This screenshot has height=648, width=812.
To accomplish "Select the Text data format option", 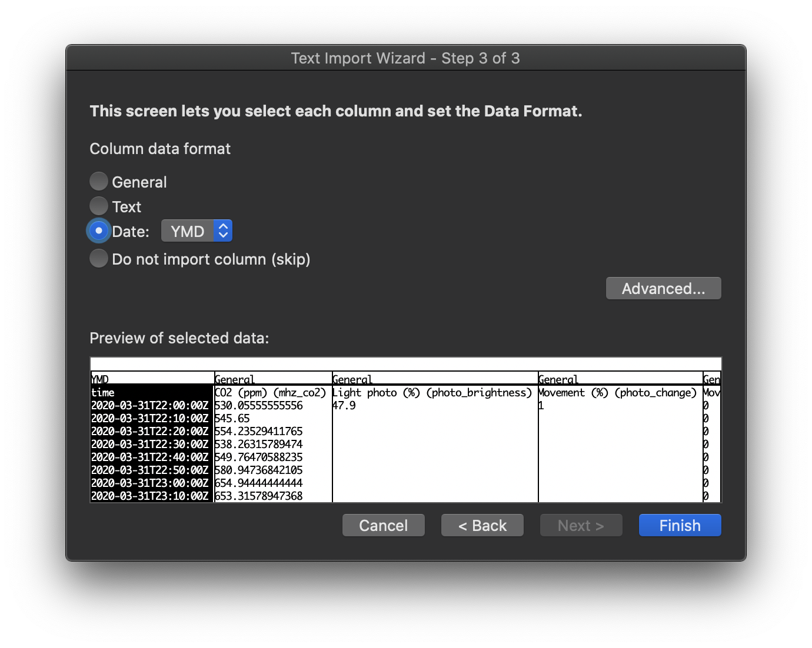I will 98,206.
